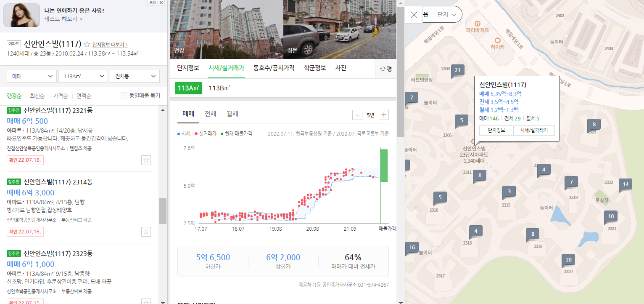Image resolution: width=644 pixels, height=304 pixels.
Task: Switch to the 동호수/공시가격 tab
Action: click(x=274, y=68)
